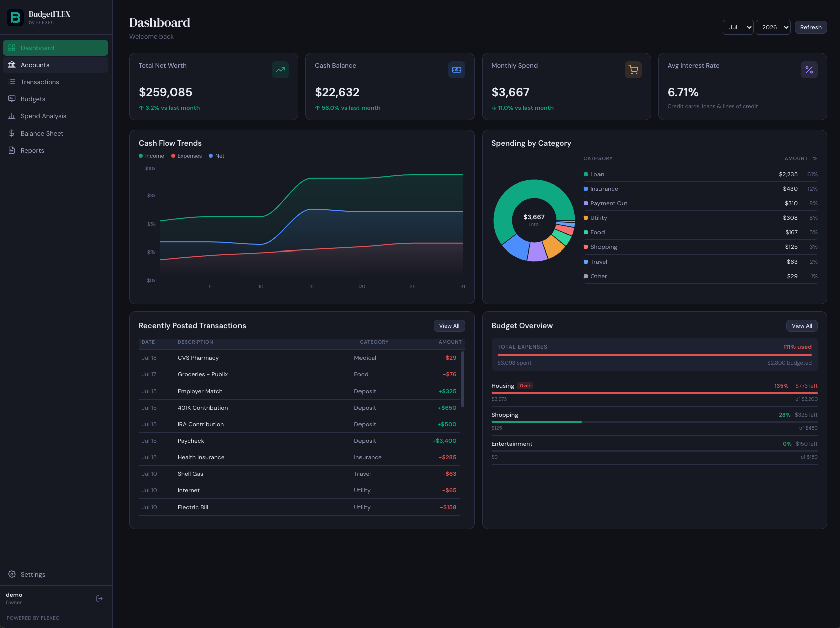Click the Loan green color swatch

pos(586,174)
